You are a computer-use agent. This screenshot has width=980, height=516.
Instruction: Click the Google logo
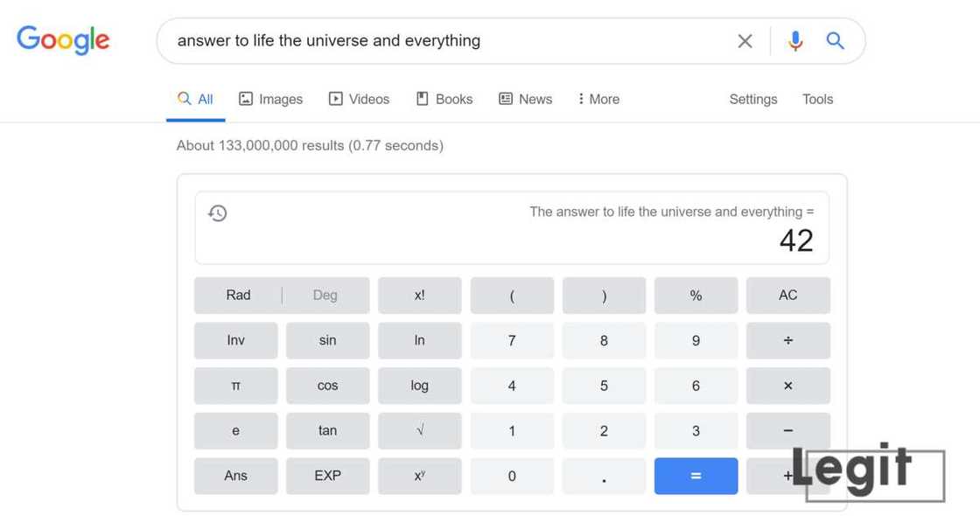click(x=63, y=40)
